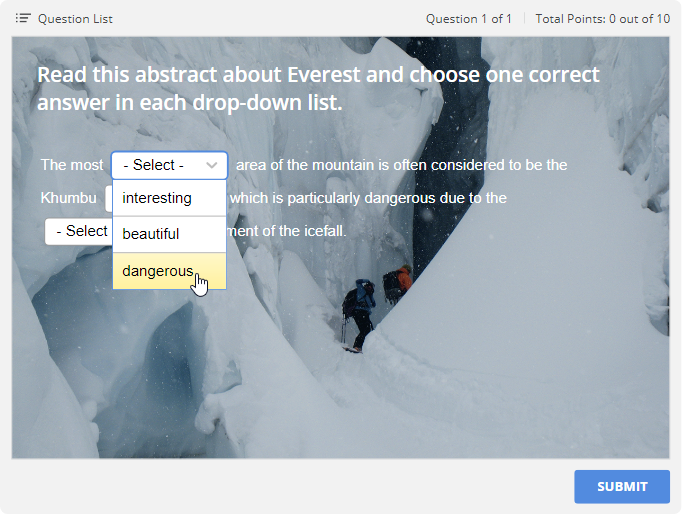
Task: Click the "Total Points: 0 out of 10" indicator
Action: (602, 18)
